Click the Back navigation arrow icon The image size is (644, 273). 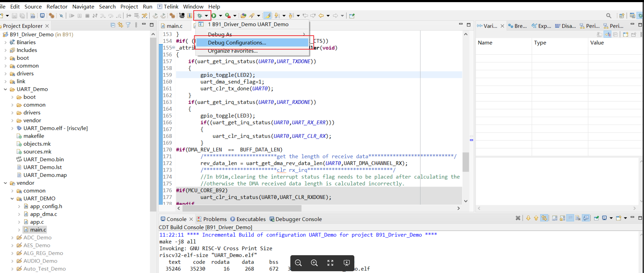[321, 16]
